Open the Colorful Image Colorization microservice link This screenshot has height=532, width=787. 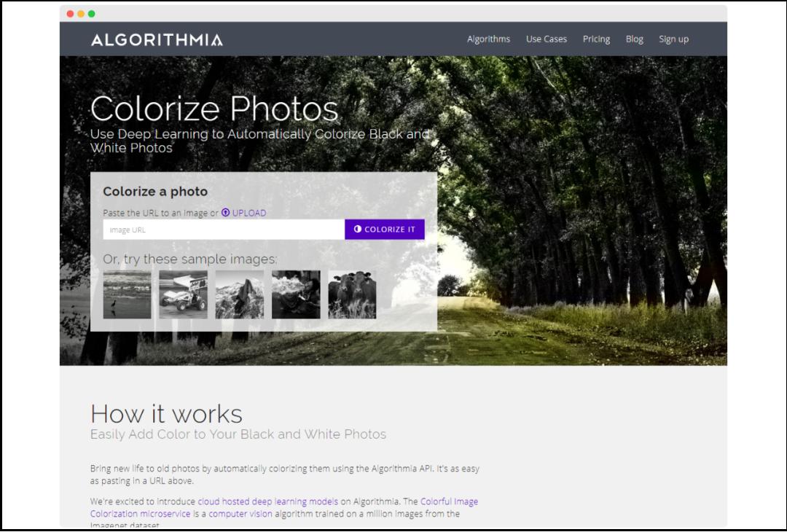284,507
